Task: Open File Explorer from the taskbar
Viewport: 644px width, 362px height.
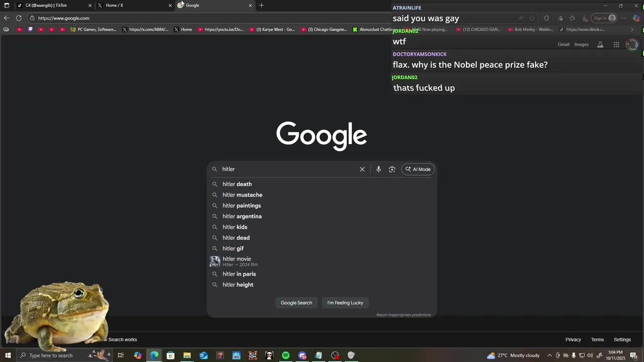Action: 187,355
